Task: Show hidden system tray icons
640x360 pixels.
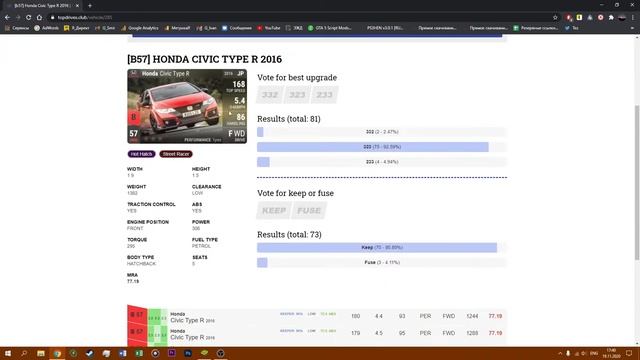Action: (560, 353)
